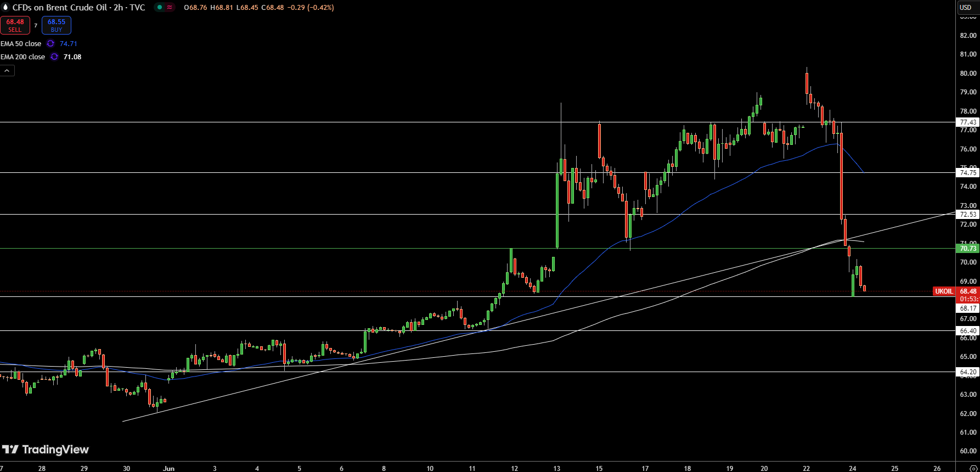
Task: Click the pink data approximation indicator icon
Action: click(170, 7)
